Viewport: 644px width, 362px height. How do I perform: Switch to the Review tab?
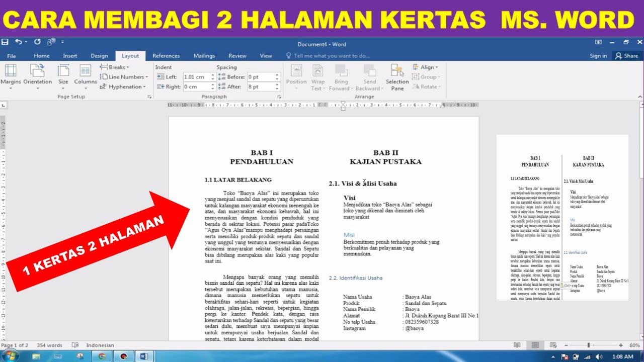point(237,56)
